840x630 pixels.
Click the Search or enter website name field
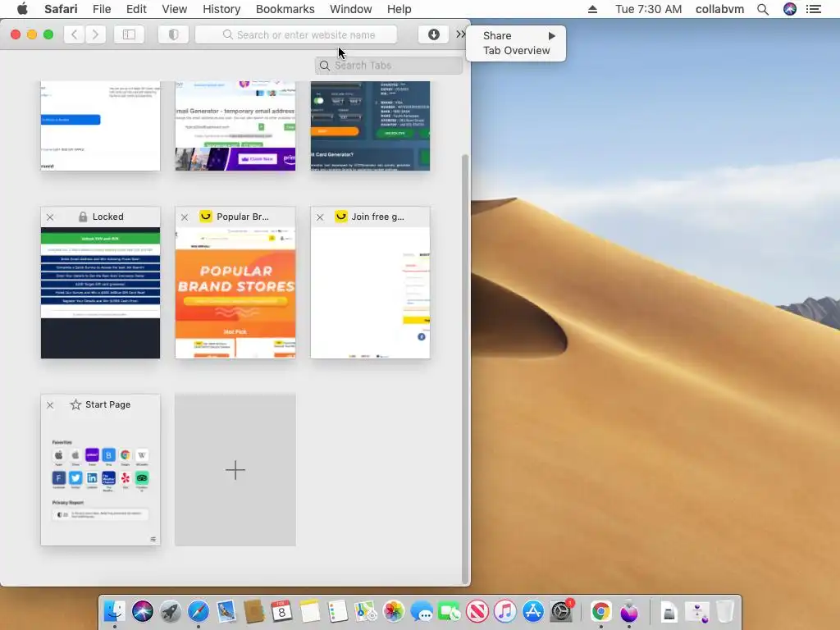point(296,34)
